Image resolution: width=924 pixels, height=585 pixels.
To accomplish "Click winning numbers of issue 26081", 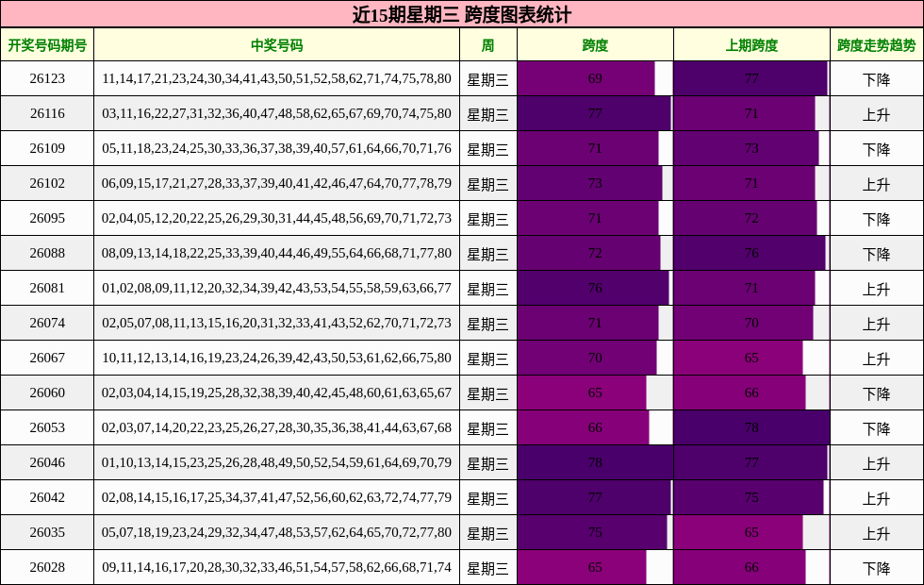I will pos(276,288).
